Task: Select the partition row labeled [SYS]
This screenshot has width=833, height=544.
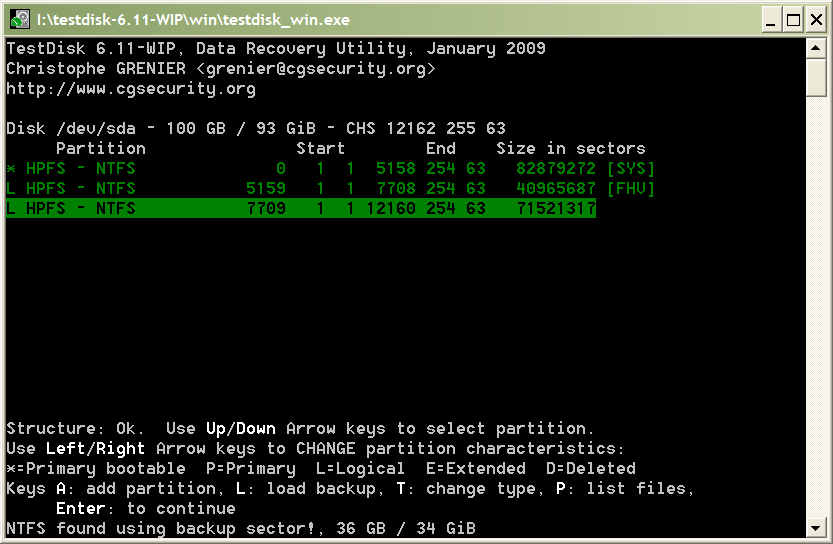Action: click(x=330, y=168)
